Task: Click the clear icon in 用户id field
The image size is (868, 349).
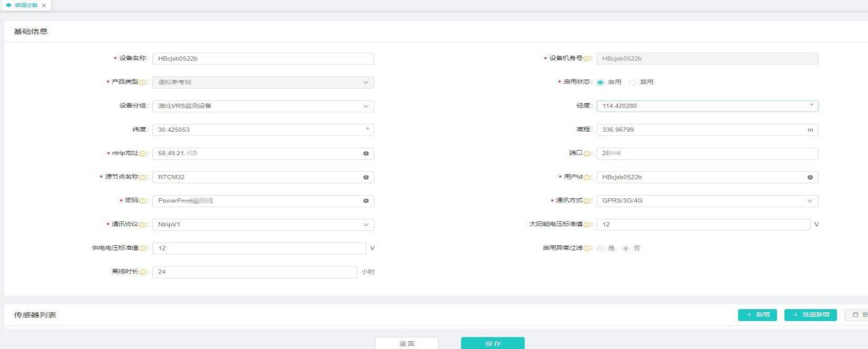Action: click(809, 177)
